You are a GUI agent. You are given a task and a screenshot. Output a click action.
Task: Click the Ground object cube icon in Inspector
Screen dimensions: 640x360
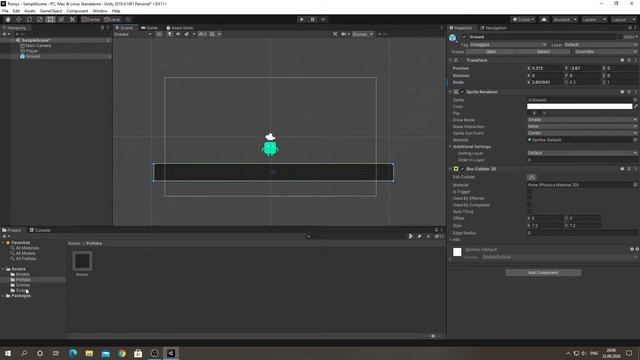[453, 38]
